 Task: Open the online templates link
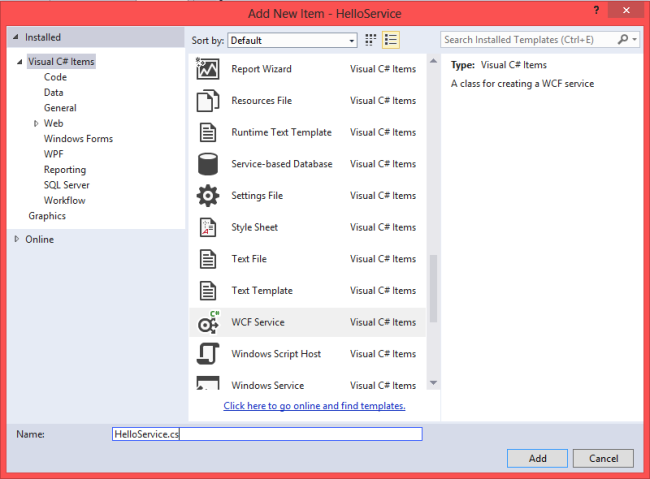(314, 406)
